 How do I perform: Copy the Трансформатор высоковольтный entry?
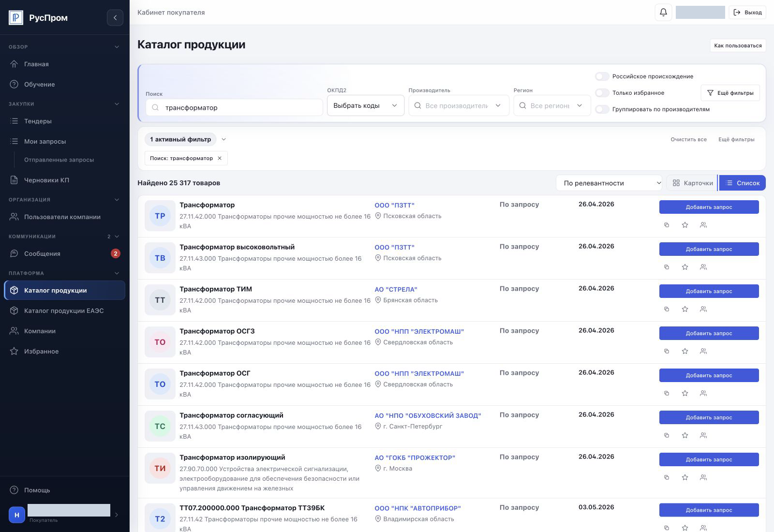click(667, 267)
